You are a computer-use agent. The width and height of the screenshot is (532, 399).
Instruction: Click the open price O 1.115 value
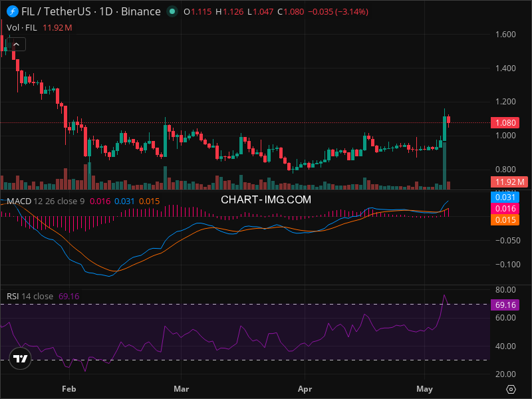pyautogui.click(x=198, y=12)
